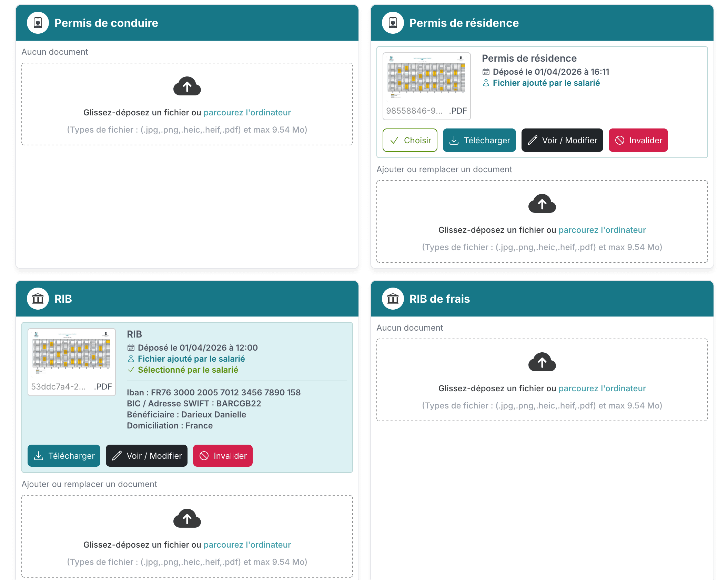728x580 pixels.
Task: Download the Permis de résidence PDF
Action: pyautogui.click(x=479, y=140)
